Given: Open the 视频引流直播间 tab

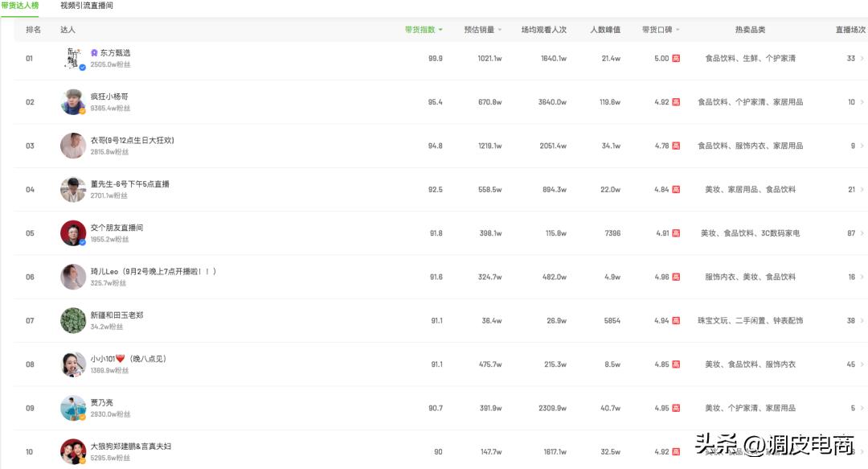Looking at the screenshot, I should (87, 6).
